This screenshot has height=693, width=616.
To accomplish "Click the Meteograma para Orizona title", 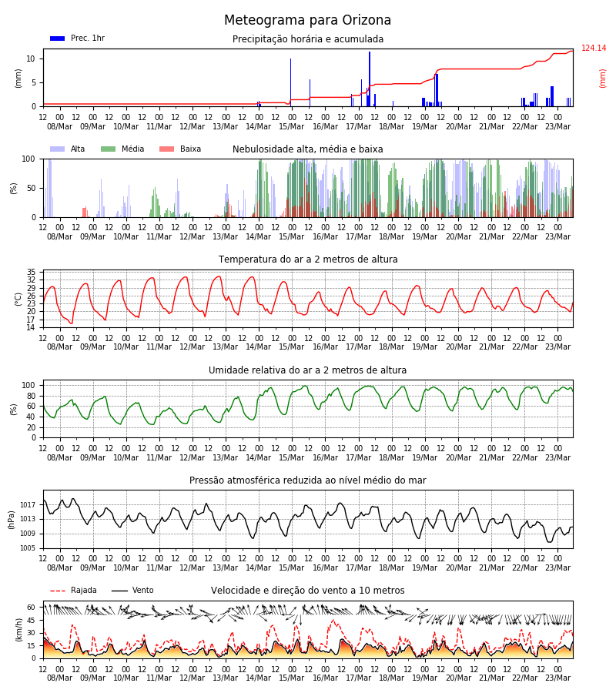I will click(307, 20).
